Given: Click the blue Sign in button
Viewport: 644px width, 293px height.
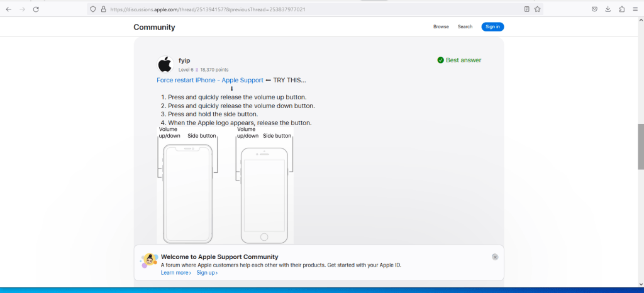Looking at the screenshot, I should 492,27.
